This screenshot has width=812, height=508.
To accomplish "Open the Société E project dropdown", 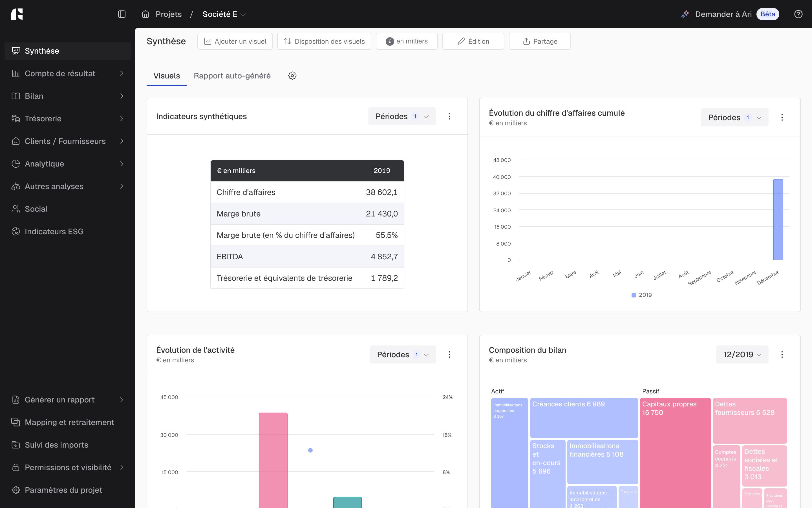I will pos(224,14).
